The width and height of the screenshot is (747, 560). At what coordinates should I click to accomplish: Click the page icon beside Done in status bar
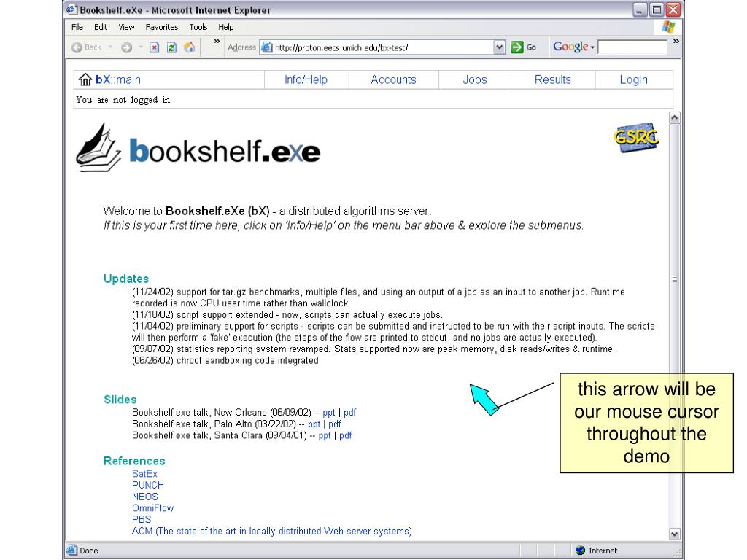(72, 551)
